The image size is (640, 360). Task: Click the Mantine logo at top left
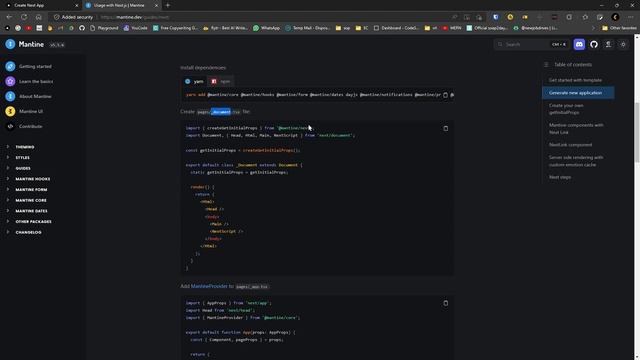coord(24,44)
